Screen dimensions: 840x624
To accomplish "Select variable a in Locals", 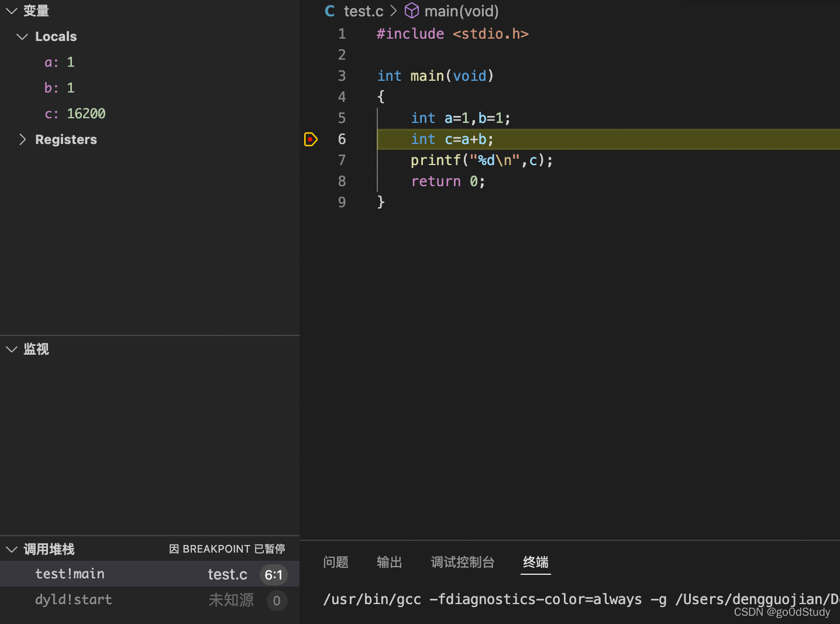I will [x=59, y=62].
